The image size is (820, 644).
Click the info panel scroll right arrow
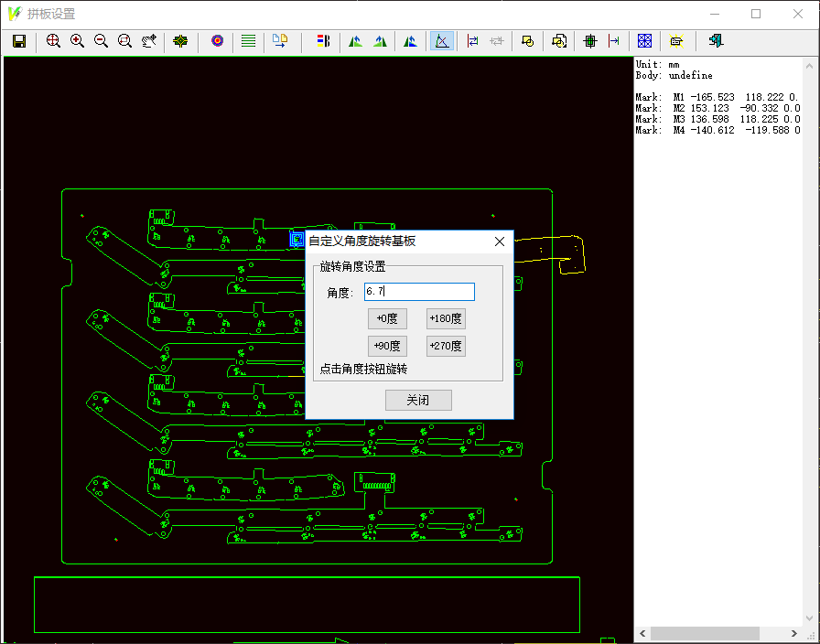(793, 634)
